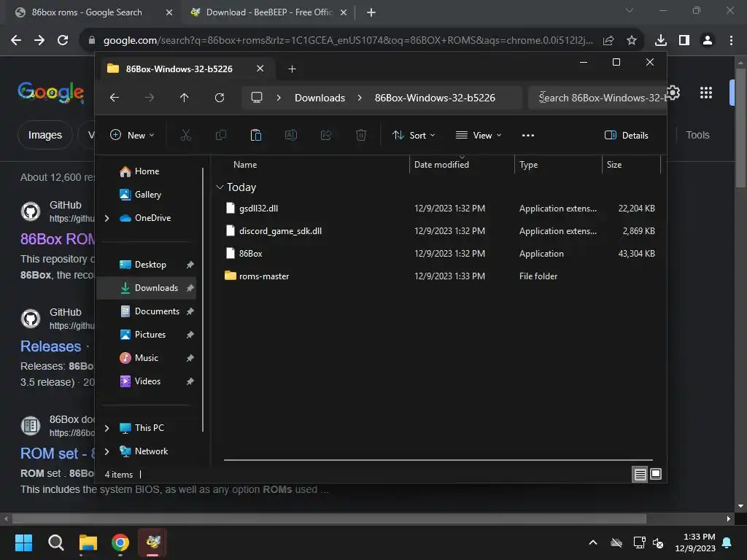Close the BeeBEEP Chrome tab
Image resolution: width=747 pixels, height=560 pixels.
click(344, 12)
